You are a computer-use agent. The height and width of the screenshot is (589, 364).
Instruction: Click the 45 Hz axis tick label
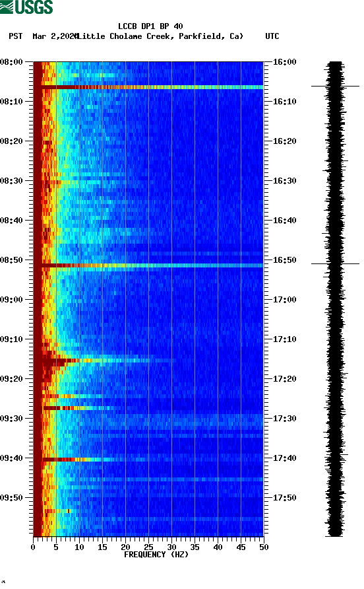[x=241, y=547]
